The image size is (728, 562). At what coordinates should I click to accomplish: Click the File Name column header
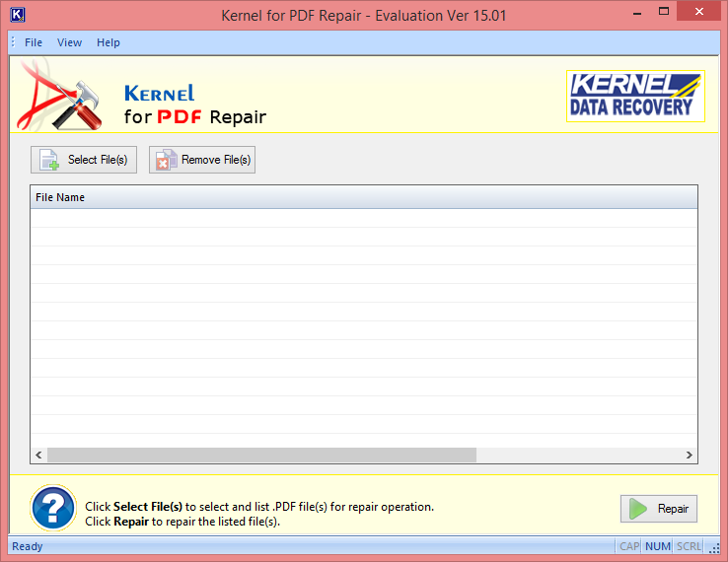pos(364,197)
